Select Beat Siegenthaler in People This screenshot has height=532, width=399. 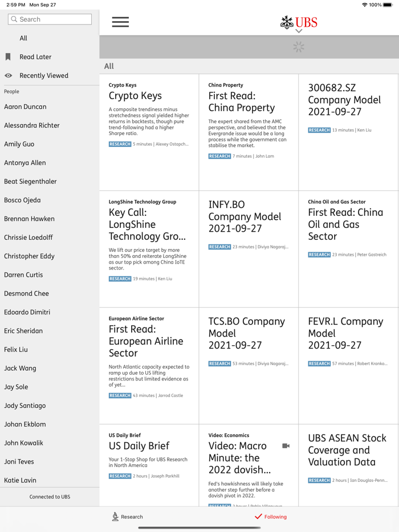[30, 181]
